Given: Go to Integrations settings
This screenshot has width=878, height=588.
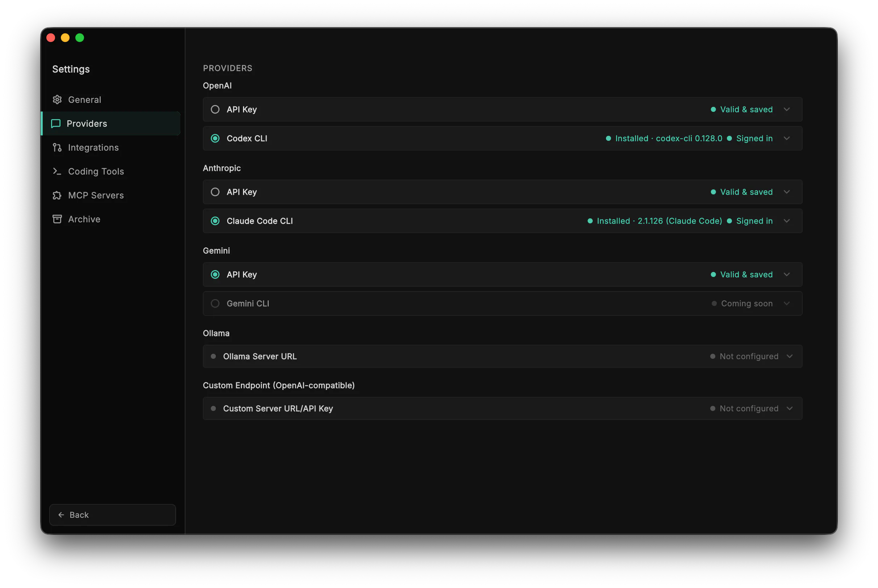Looking at the screenshot, I should [x=110, y=148].
